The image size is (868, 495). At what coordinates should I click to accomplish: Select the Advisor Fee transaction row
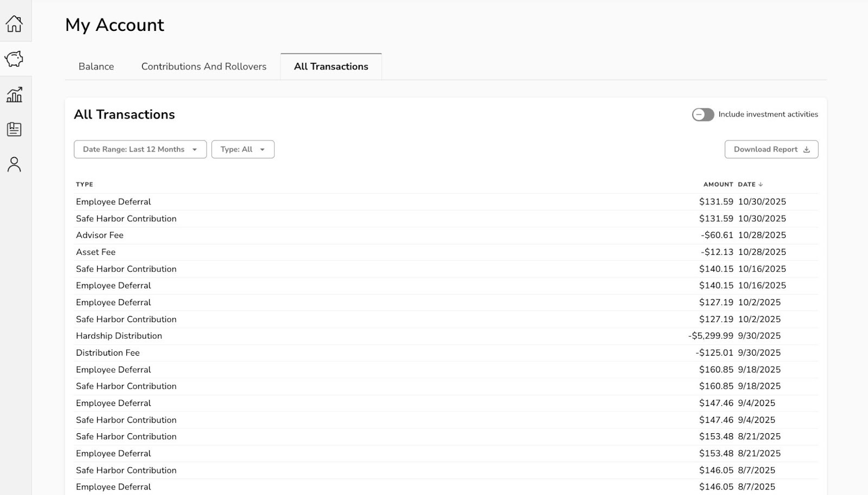[x=100, y=235]
